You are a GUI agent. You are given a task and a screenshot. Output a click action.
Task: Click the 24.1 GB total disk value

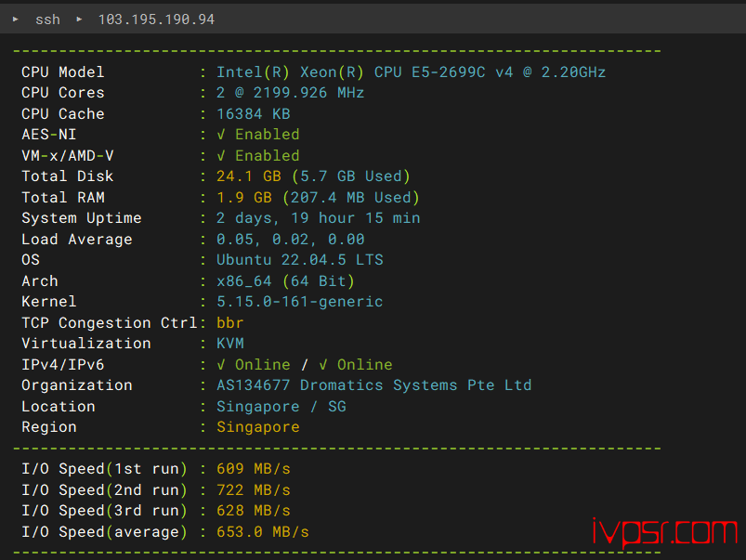[249, 176]
